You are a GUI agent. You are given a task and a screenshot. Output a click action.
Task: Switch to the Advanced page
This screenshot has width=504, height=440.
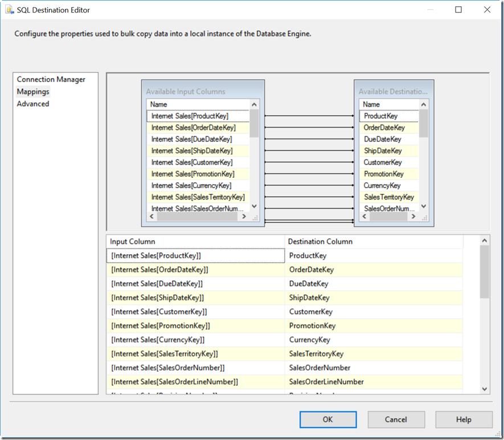pos(33,104)
